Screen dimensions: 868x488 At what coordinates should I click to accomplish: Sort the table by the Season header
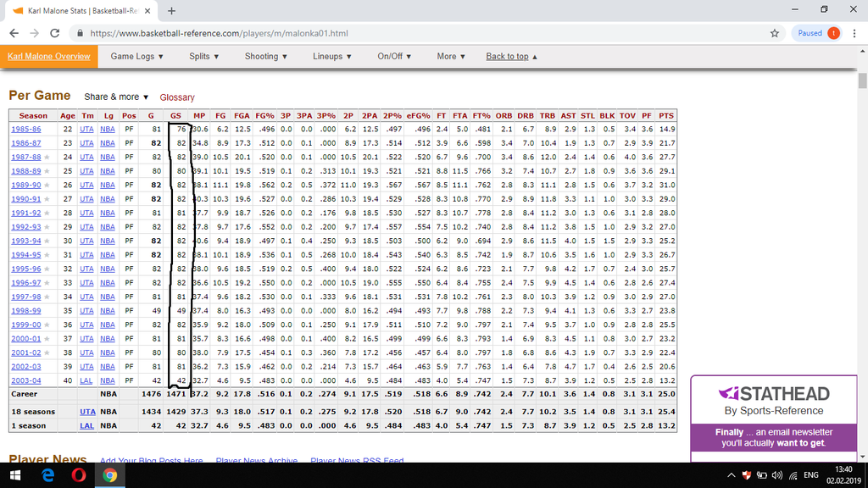[x=33, y=115]
